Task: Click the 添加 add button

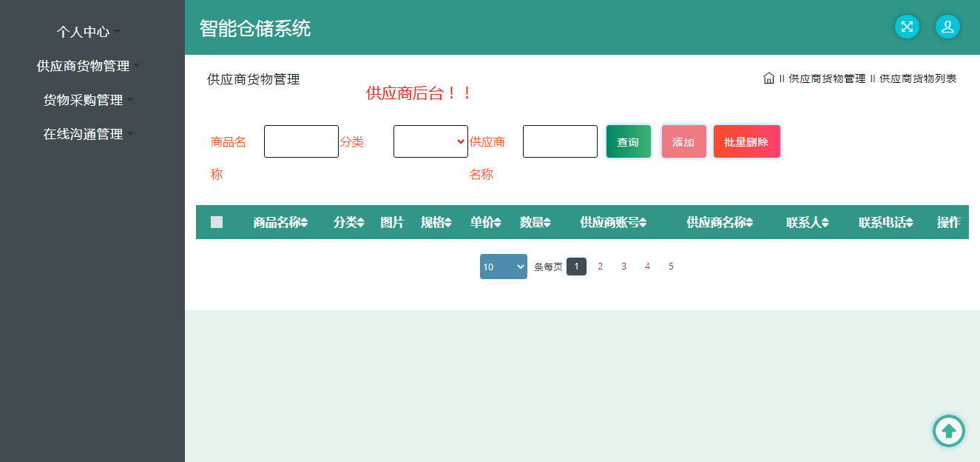Action: [683, 141]
